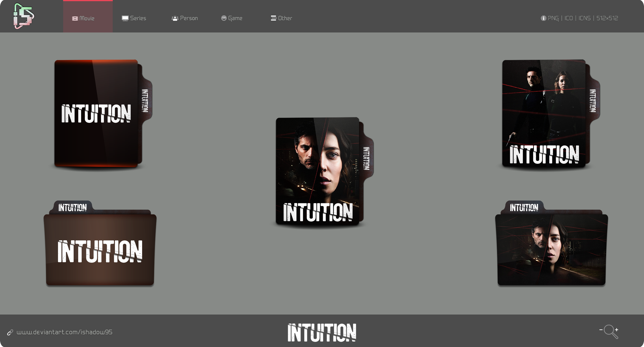The image size is (644, 347).
Task: Open www.deviantart.com/ishadow95 link
Action: 64,332
